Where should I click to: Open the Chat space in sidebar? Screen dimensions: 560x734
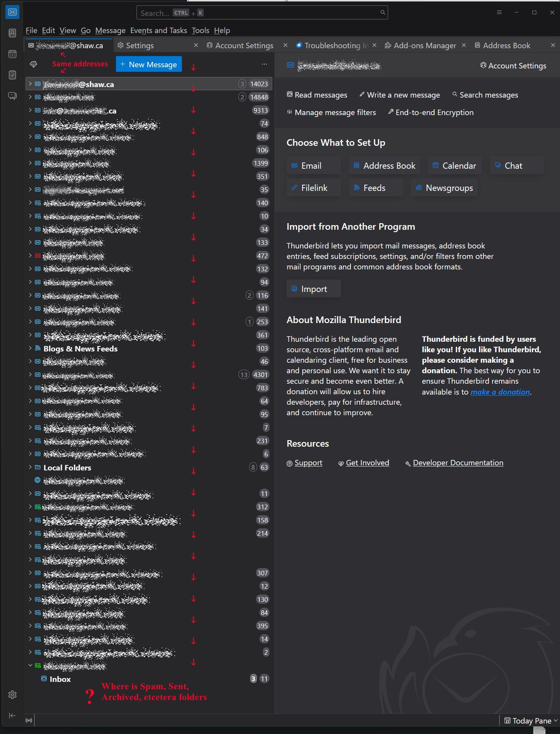[x=12, y=96]
